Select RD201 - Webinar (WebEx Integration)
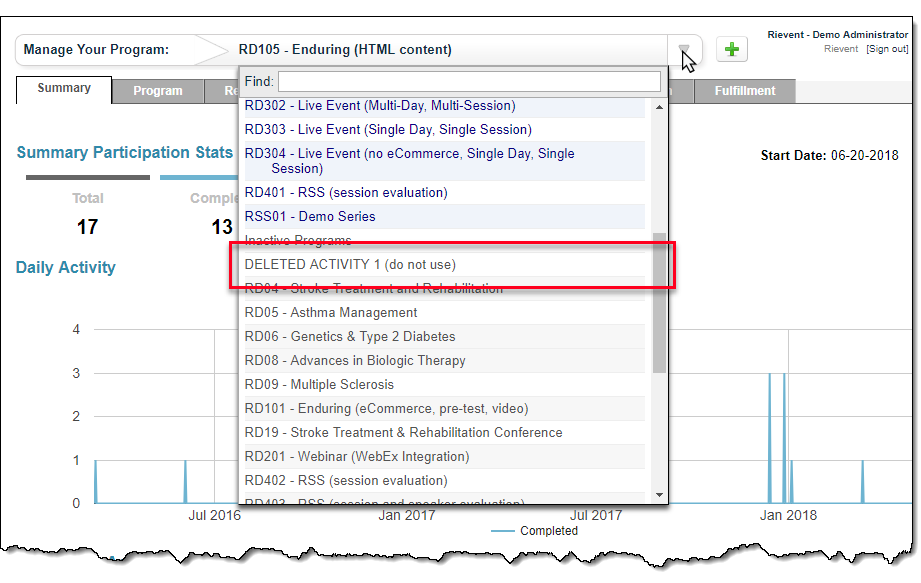The height and width of the screenshot is (583, 921). click(x=356, y=457)
